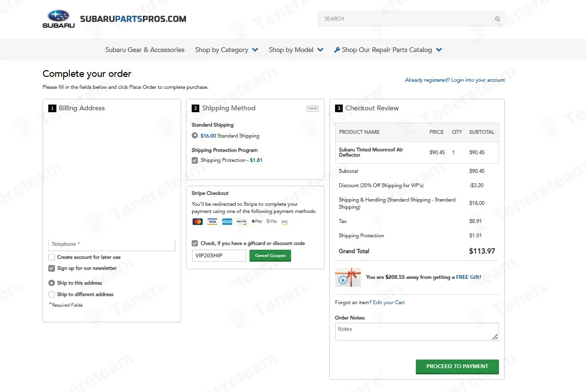
Task: Choose Ship to this address
Action: (x=52, y=283)
